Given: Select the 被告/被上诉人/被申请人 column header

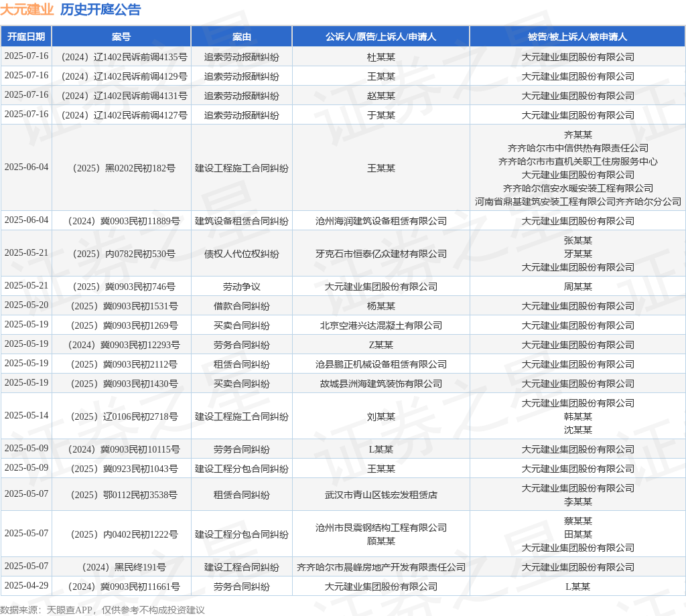Looking at the screenshot, I should 577,37.
